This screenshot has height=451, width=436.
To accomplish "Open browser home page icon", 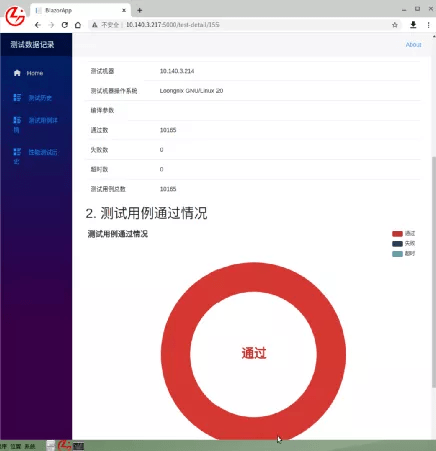I will click(78, 25).
